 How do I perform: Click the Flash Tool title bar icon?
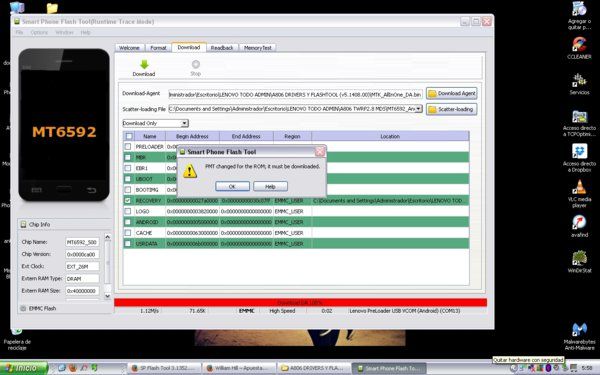click(17, 21)
